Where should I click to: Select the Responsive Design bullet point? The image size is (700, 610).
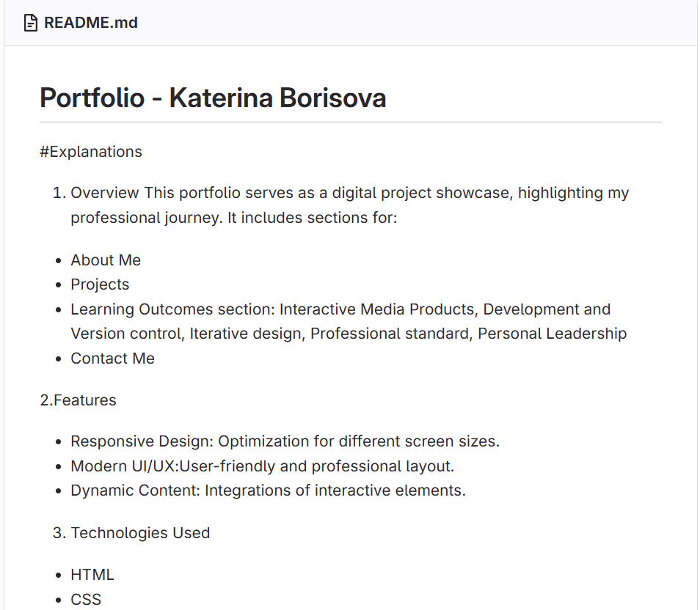(x=285, y=441)
